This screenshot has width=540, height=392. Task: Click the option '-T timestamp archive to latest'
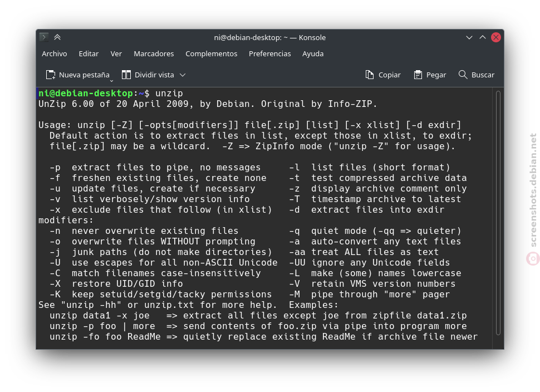pos(375,199)
